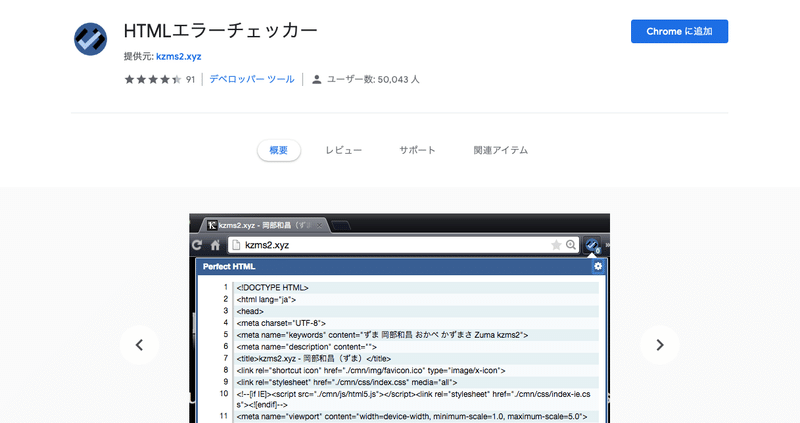The height and width of the screenshot is (423, 800).
Task: Click the extension screenshot preview image
Action: click(399, 318)
